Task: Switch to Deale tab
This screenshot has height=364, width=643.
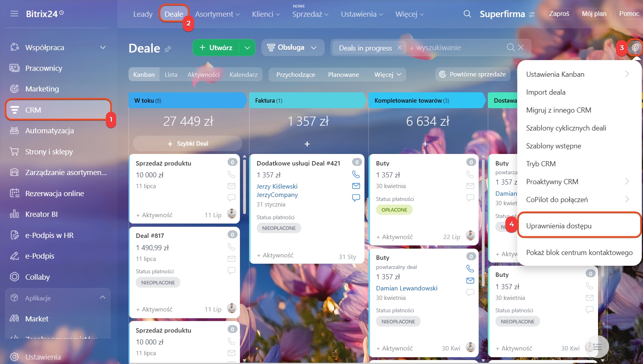Action: (x=174, y=14)
